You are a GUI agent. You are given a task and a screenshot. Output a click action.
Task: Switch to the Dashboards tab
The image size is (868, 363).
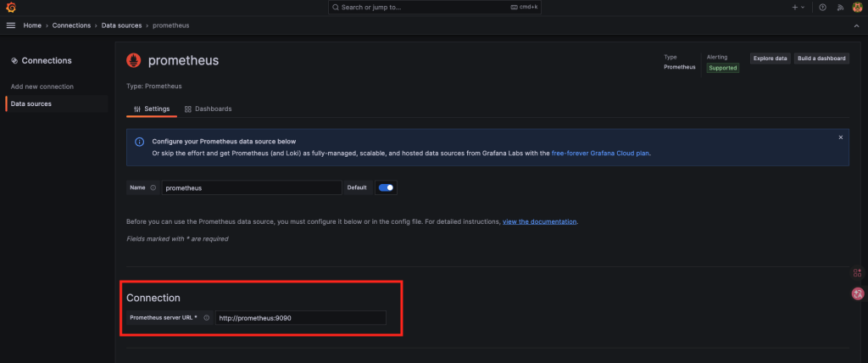tap(209, 109)
